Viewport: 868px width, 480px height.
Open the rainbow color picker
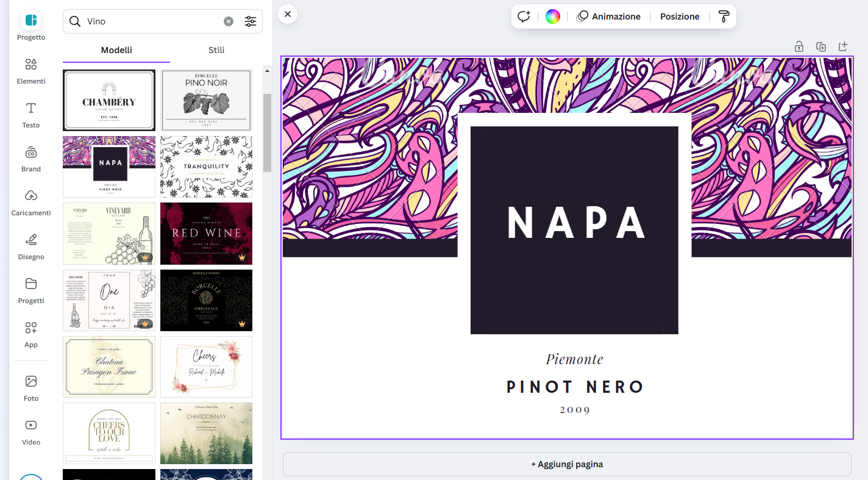click(x=553, y=16)
